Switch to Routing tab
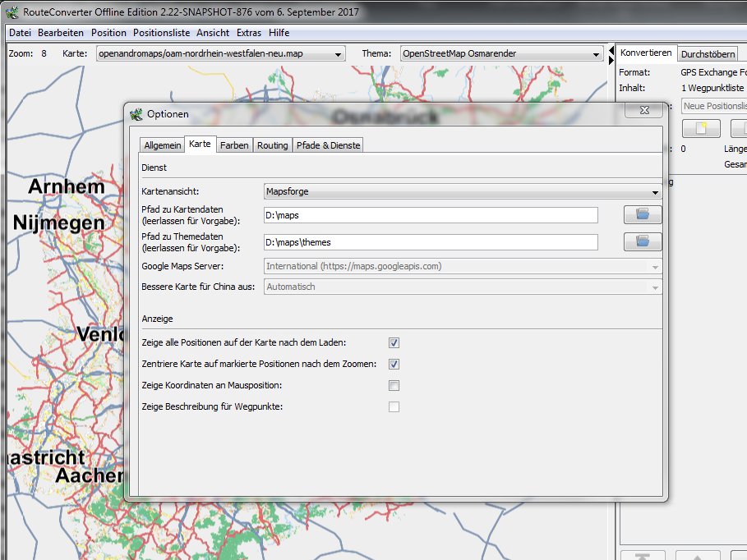The height and width of the screenshot is (560, 747). 273,145
